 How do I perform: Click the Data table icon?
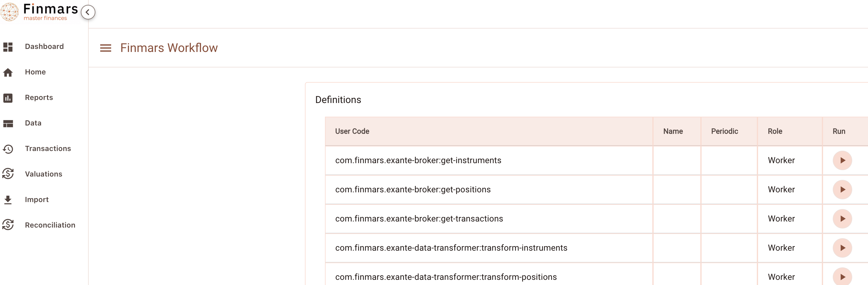[x=8, y=123]
